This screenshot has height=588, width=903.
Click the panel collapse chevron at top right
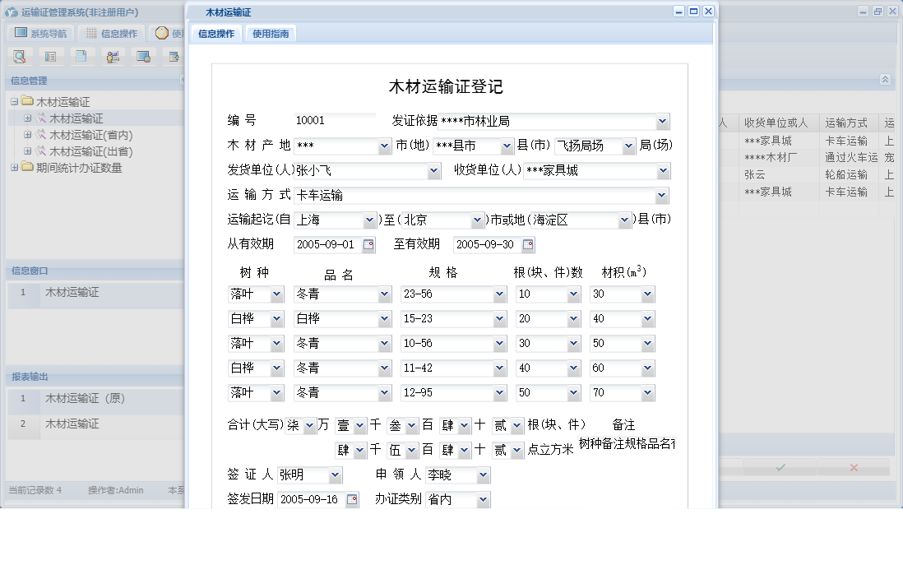(x=886, y=80)
